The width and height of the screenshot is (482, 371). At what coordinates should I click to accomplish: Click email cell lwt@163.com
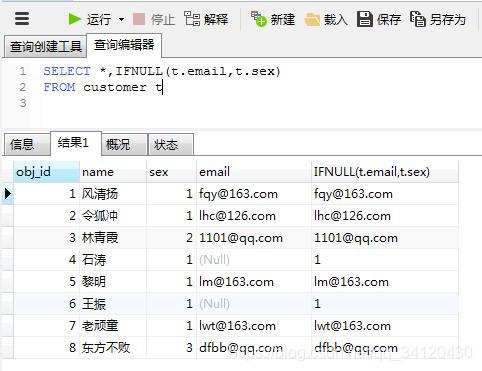[254, 326]
